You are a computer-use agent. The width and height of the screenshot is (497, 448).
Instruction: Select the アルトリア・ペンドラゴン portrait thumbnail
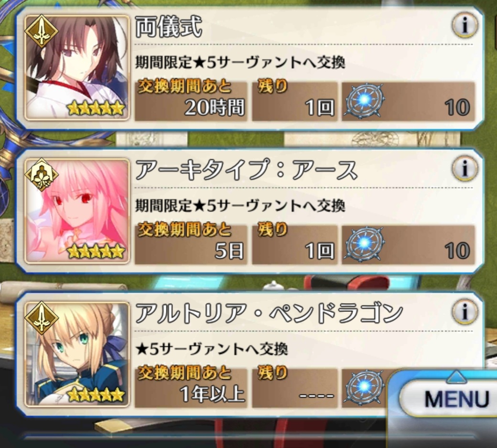click(x=77, y=354)
